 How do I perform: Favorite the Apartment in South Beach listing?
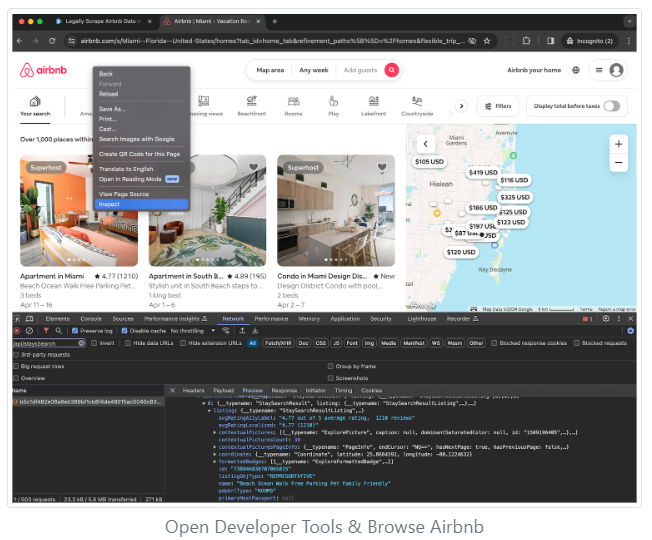(x=253, y=167)
